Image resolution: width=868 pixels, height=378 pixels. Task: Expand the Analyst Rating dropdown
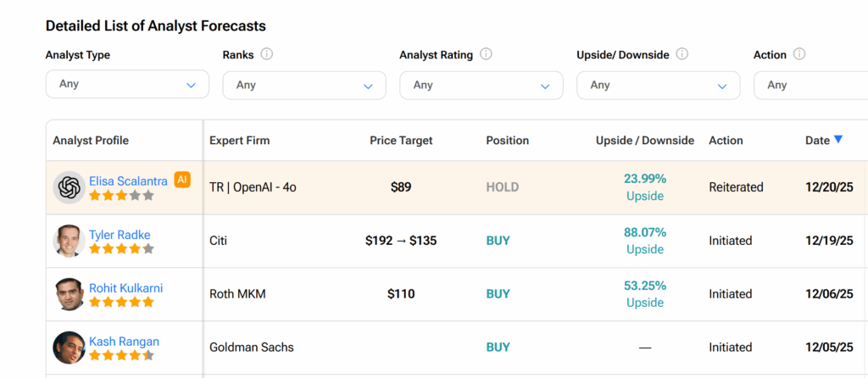pyautogui.click(x=481, y=85)
